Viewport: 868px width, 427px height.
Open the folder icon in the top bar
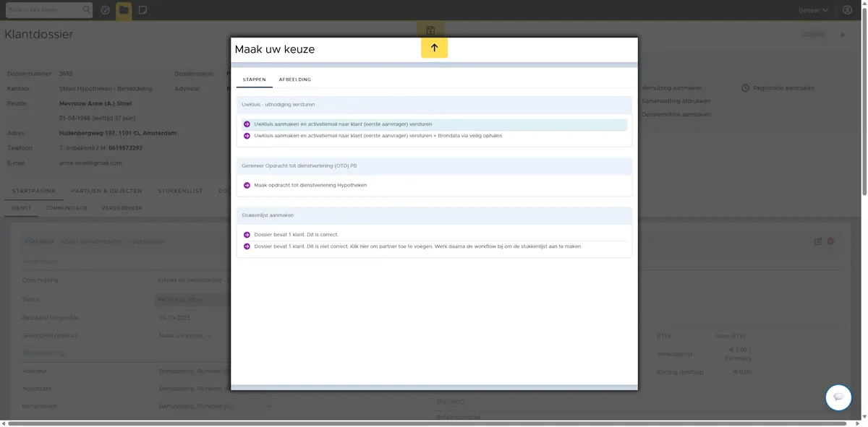point(124,10)
